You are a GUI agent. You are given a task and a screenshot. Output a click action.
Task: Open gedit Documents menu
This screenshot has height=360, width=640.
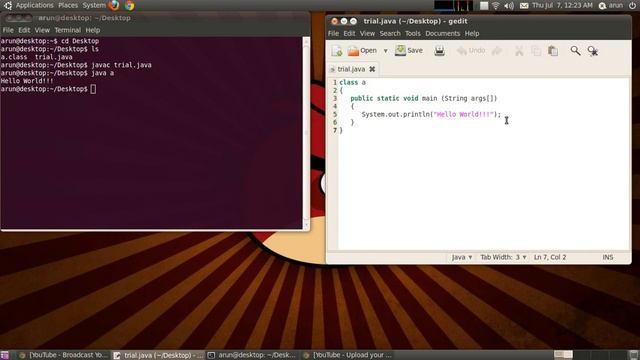442,33
